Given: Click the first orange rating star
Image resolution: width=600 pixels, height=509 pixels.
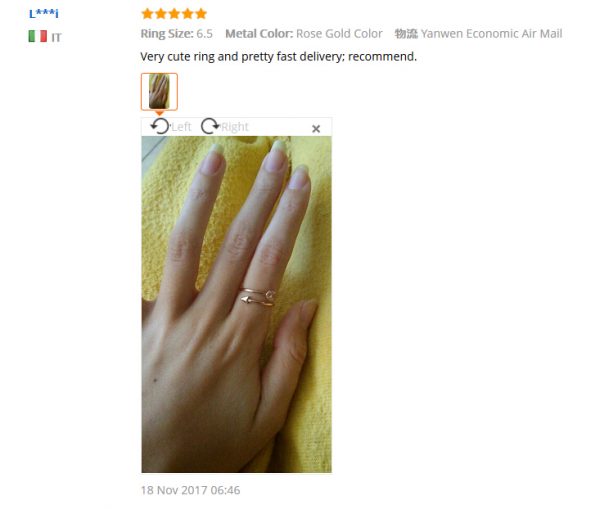Looking at the screenshot, I should [147, 14].
